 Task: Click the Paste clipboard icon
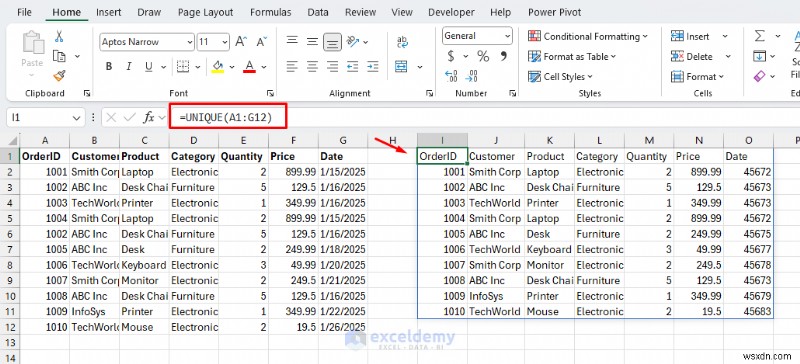point(32,43)
